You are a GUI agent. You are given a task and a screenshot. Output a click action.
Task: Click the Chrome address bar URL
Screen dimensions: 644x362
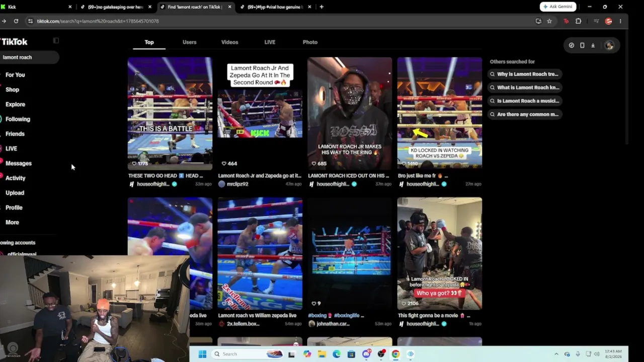(98, 21)
